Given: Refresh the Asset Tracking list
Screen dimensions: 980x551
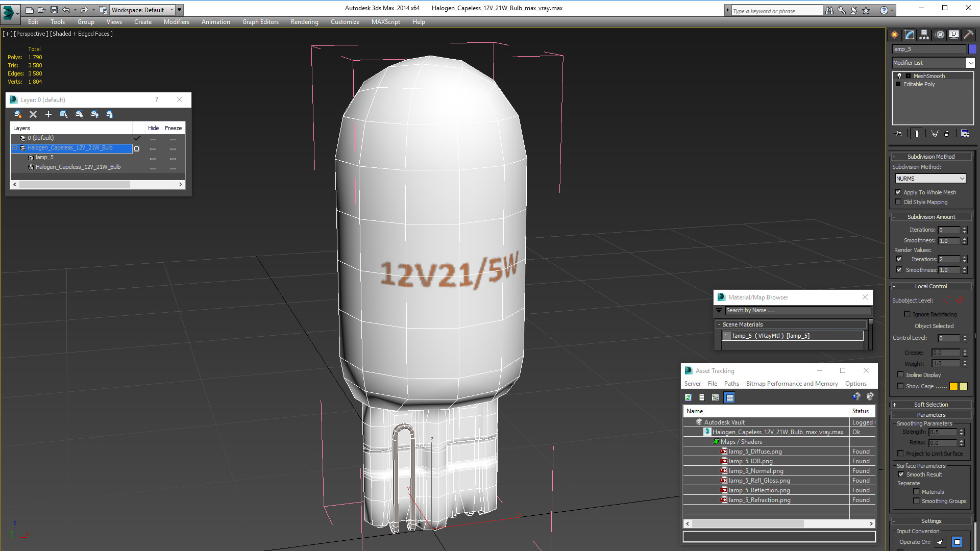Looking at the screenshot, I should pyautogui.click(x=688, y=397).
